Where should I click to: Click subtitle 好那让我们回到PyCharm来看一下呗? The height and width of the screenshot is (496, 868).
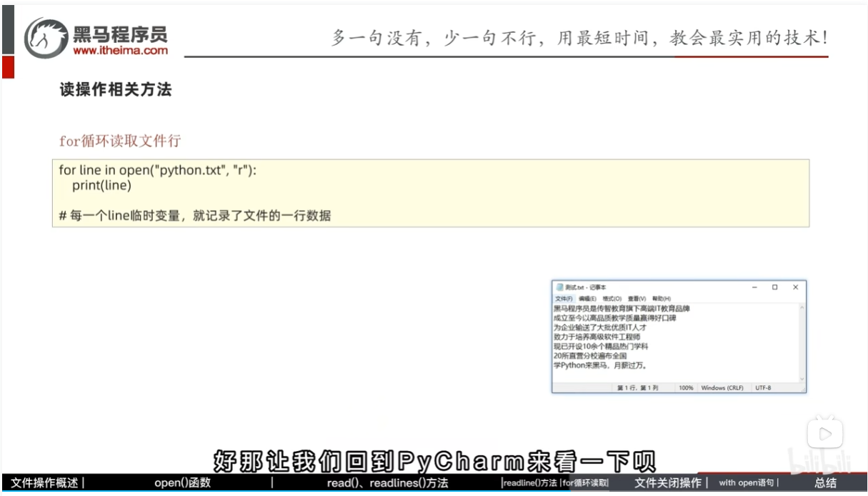click(x=434, y=461)
